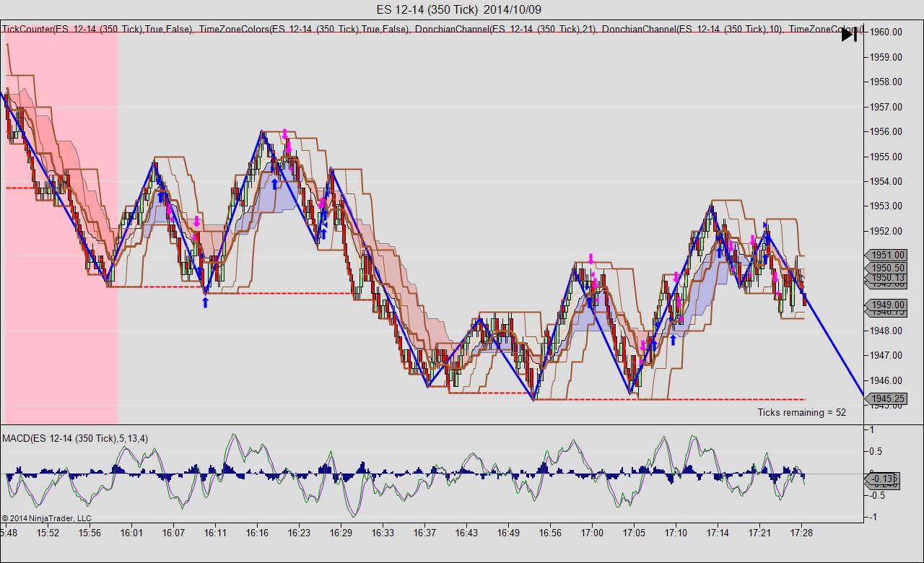Click the 1960.00 price axis label

[886, 32]
